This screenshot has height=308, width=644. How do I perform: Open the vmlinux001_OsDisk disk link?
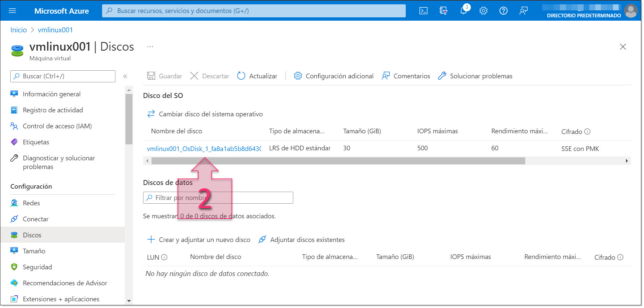tap(204, 149)
